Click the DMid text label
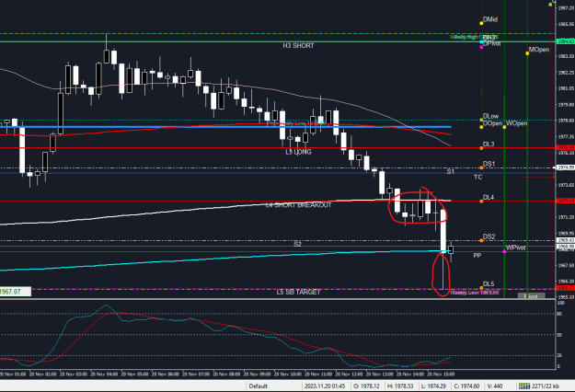Viewport: 575px width, 392px height. (490, 19)
